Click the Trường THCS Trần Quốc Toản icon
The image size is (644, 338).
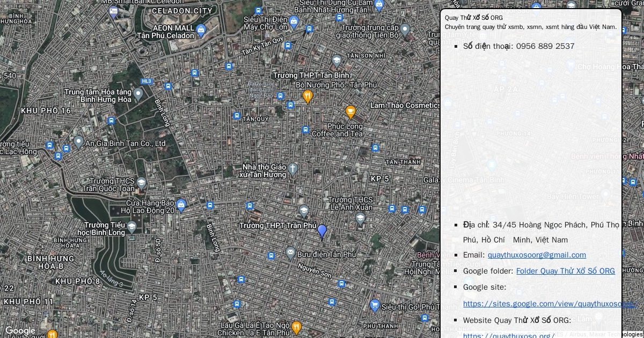pos(141,183)
